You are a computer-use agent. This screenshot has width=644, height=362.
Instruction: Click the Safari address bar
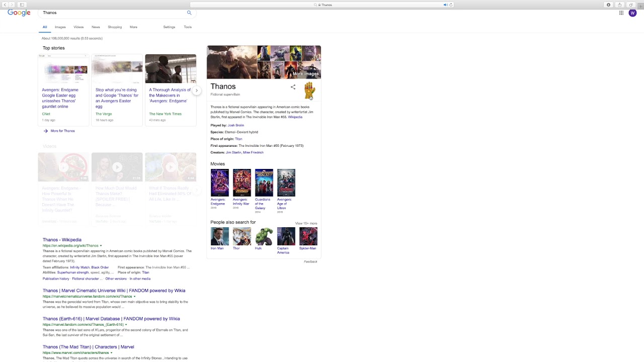pos(322,5)
